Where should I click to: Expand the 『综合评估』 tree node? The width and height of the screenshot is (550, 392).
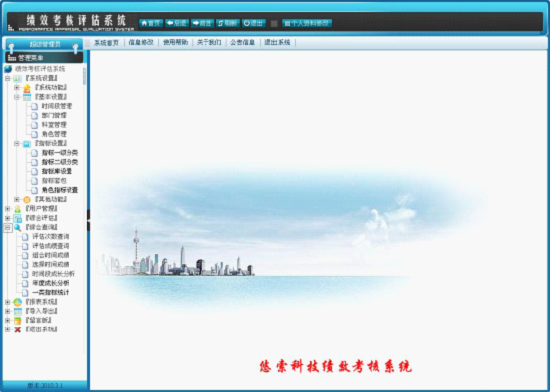point(7,218)
